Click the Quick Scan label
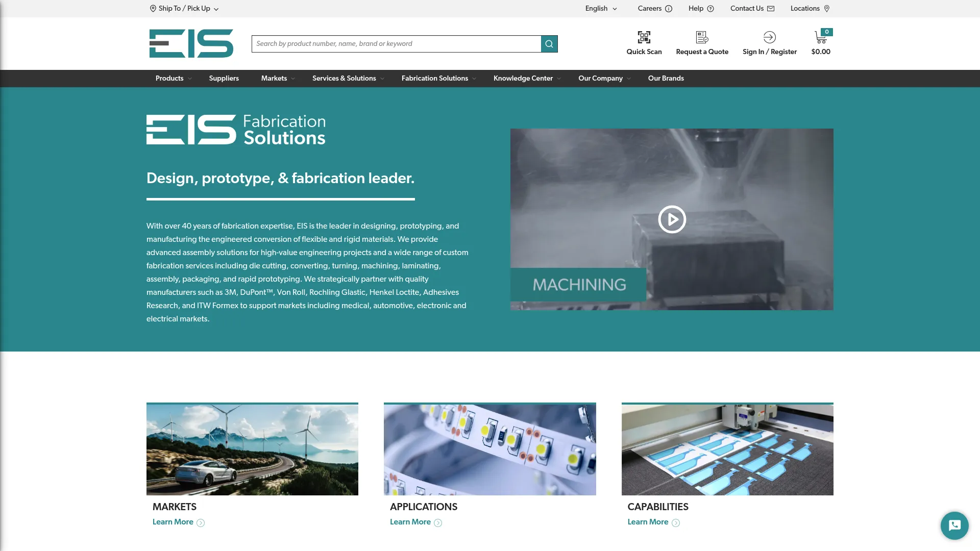This screenshot has height=551, width=980. 644,52
